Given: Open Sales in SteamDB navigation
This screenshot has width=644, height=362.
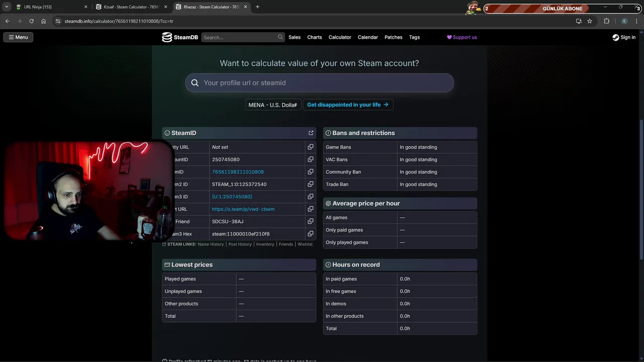Looking at the screenshot, I should click(294, 37).
